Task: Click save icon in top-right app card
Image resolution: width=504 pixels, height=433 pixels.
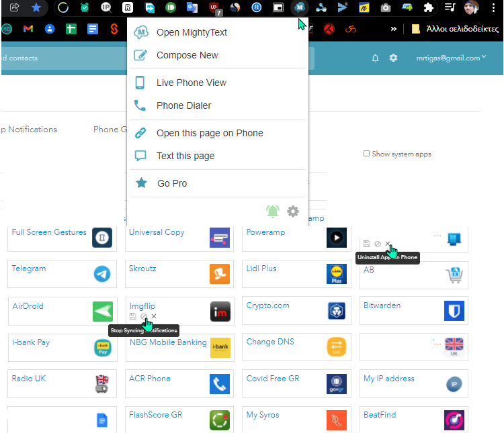Action: click(x=366, y=244)
